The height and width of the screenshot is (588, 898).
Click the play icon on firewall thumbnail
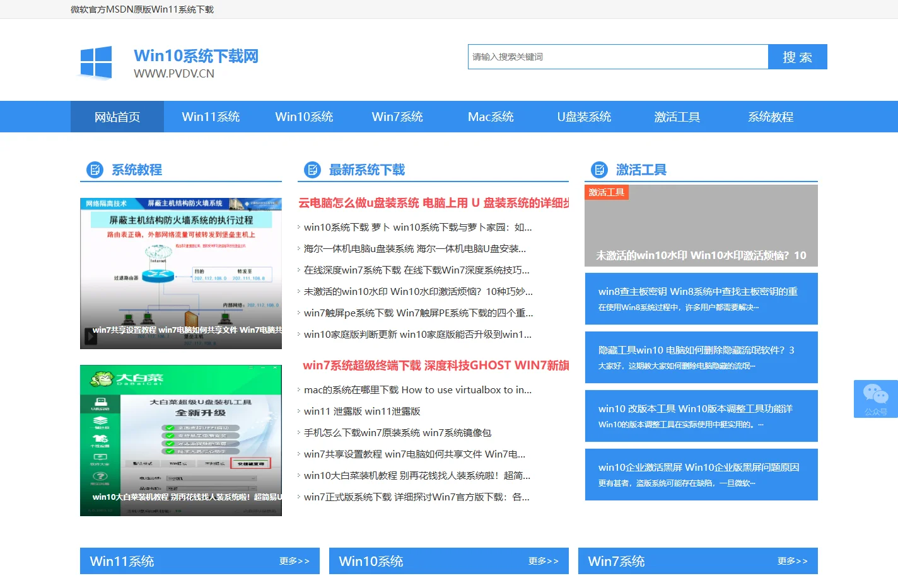tap(91, 337)
